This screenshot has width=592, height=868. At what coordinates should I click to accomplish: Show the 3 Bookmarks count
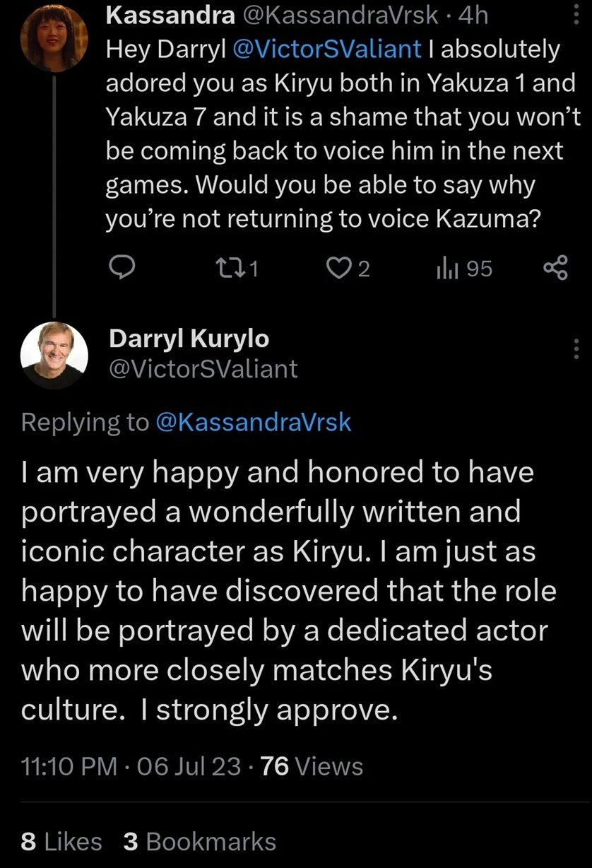pos(199,842)
